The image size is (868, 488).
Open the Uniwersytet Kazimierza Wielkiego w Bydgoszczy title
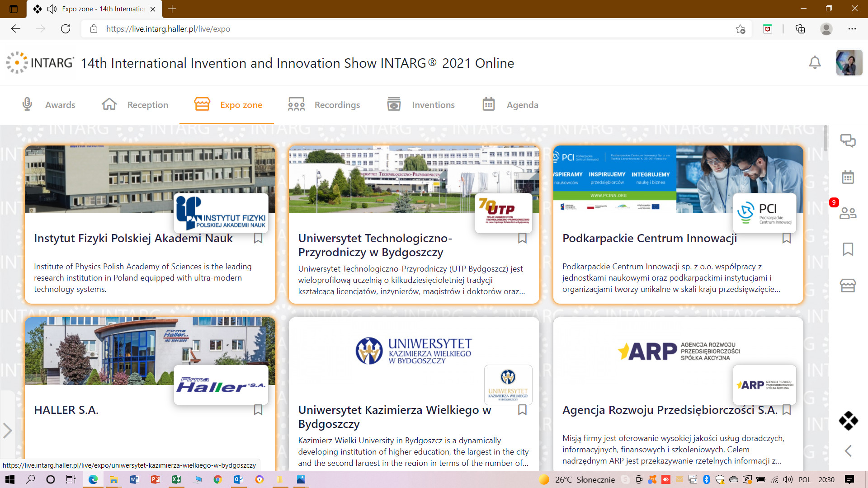[395, 417]
